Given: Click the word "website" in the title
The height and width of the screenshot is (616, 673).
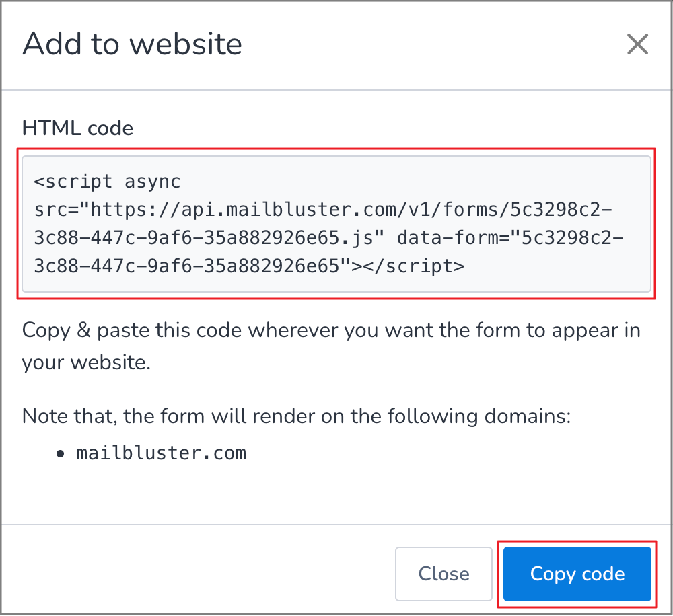Looking at the screenshot, I should point(186,45).
